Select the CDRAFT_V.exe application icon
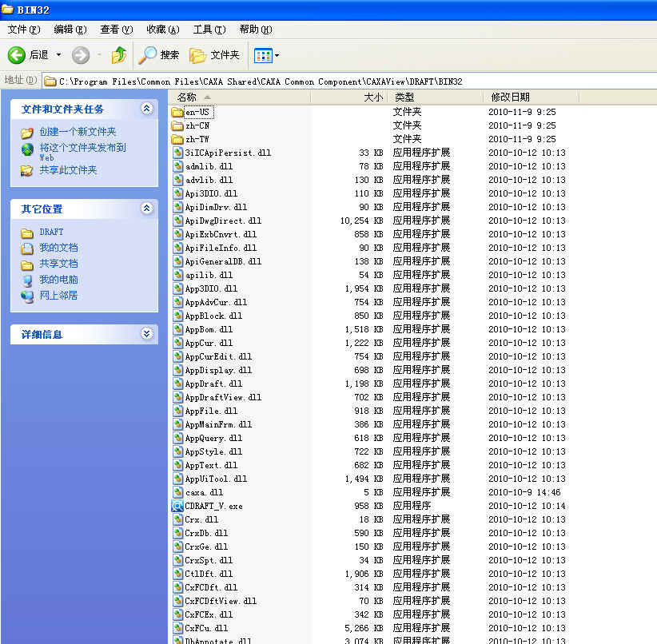 click(x=177, y=506)
